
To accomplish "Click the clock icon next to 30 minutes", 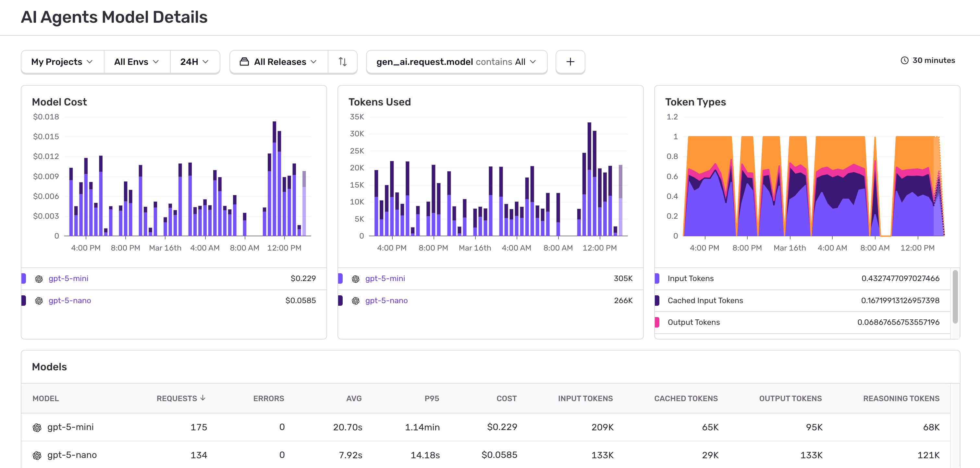I will click(x=905, y=60).
